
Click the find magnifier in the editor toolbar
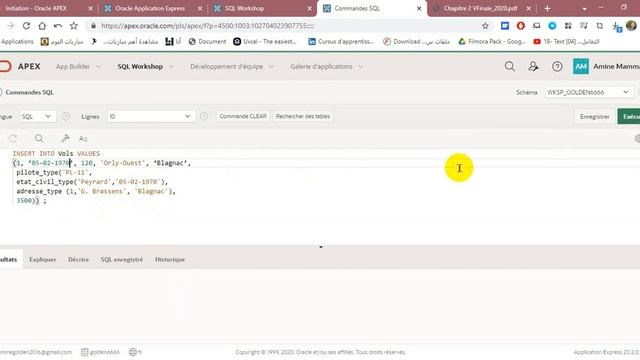(39, 139)
